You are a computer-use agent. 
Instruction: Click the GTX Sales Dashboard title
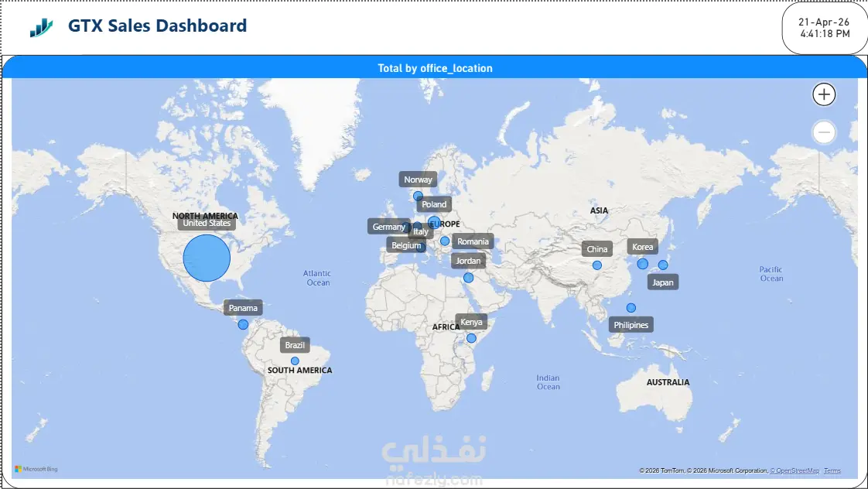(x=157, y=26)
